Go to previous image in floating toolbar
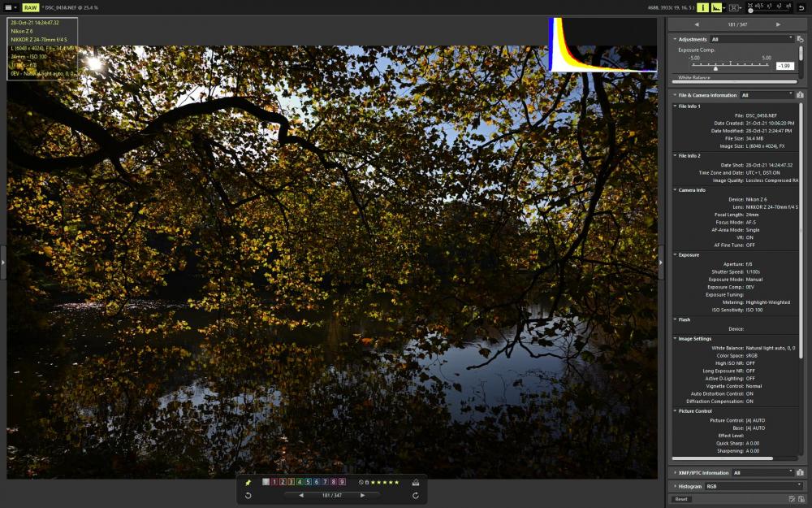This screenshot has height=508, width=812. 301,496
